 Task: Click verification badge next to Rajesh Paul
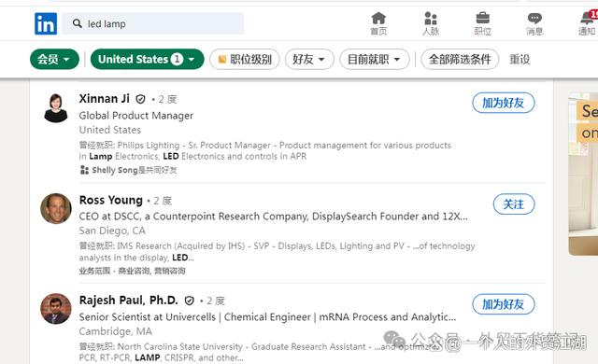tap(189, 301)
